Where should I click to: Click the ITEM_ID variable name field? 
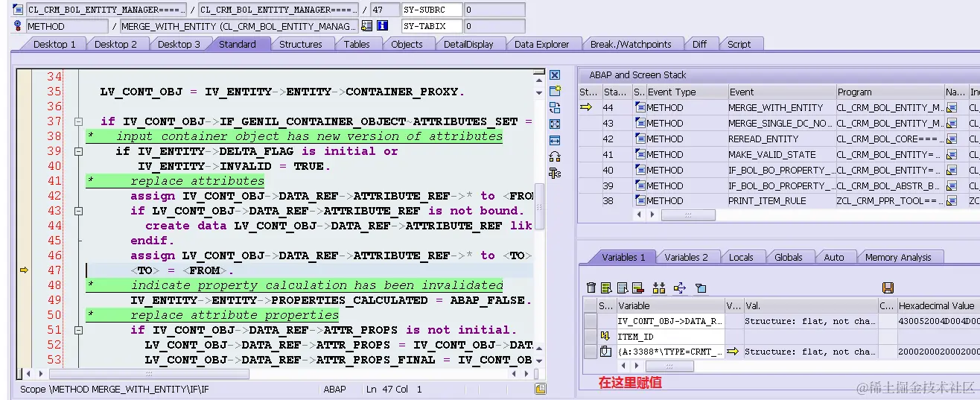pos(670,336)
